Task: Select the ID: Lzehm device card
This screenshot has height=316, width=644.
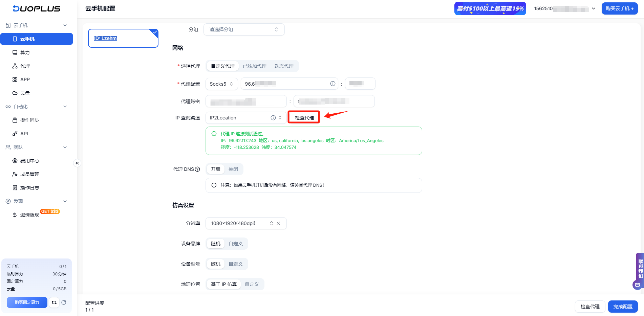Action: tap(123, 38)
